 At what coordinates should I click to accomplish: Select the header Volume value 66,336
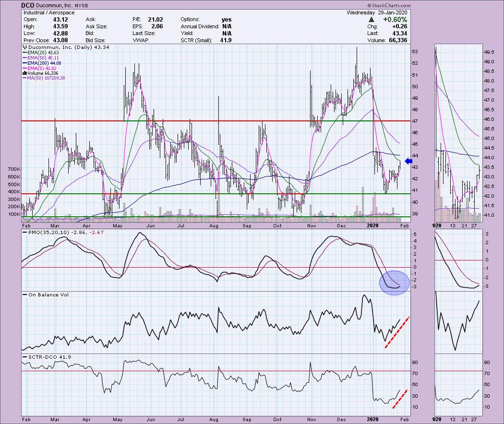(x=398, y=40)
